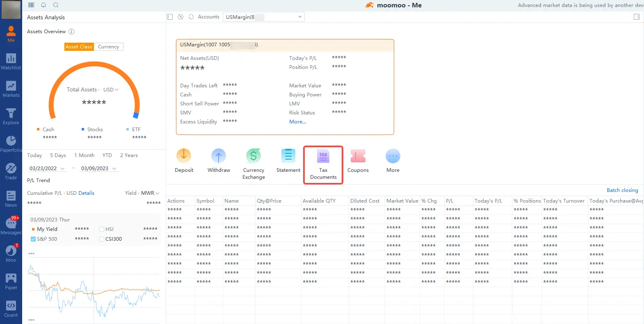The height and width of the screenshot is (324, 644).
Task: Click the Assets Overview info icon
Action: pos(71,32)
